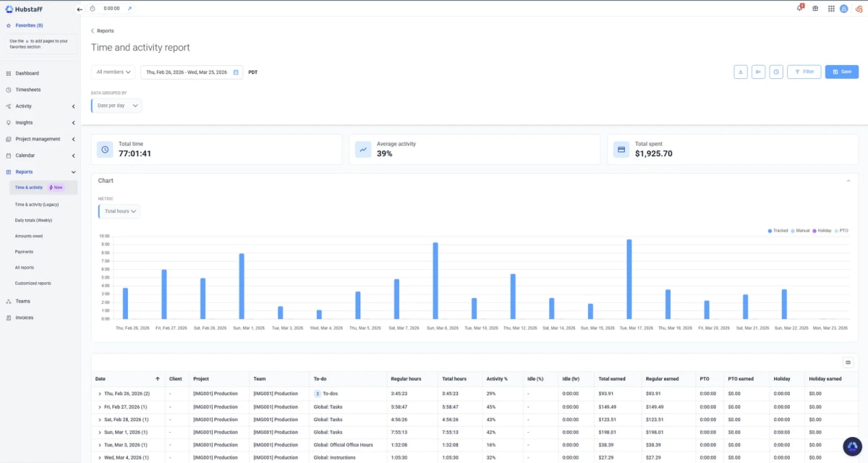This screenshot has width=868, height=463.
Task: Open Payments report
Action: pos(25,252)
